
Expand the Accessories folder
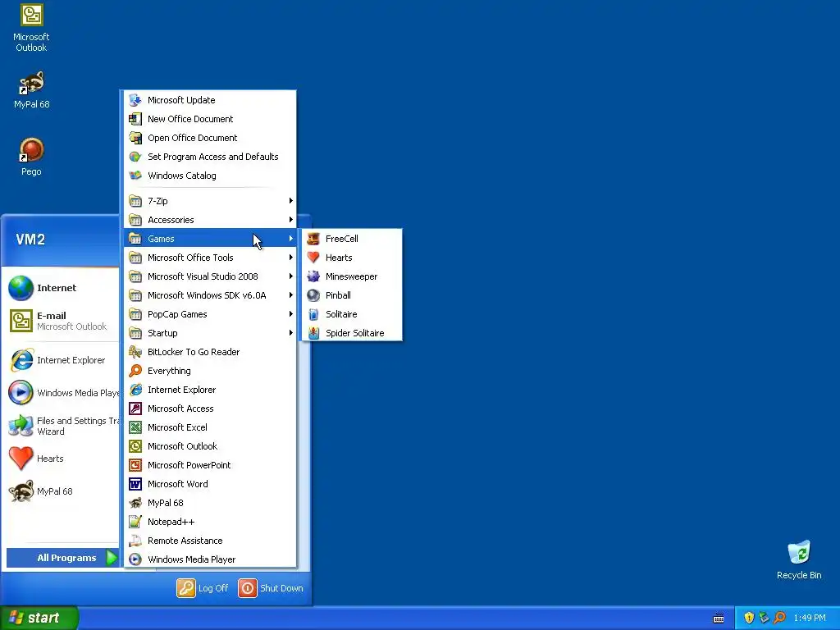(x=210, y=220)
